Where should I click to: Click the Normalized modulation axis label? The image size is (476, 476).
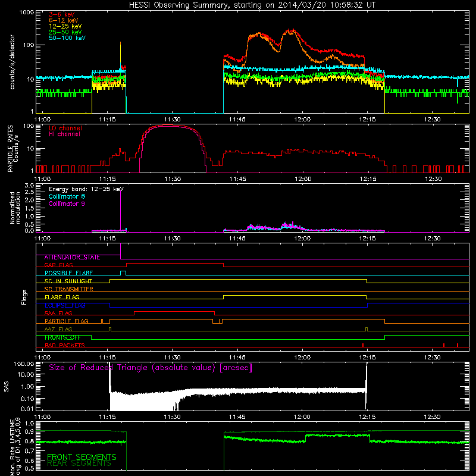point(15,208)
